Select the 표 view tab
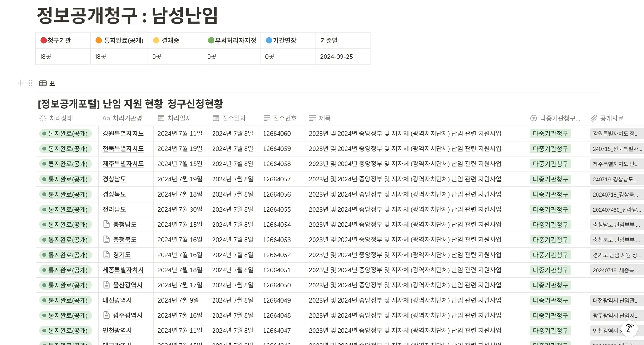 [x=52, y=83]
